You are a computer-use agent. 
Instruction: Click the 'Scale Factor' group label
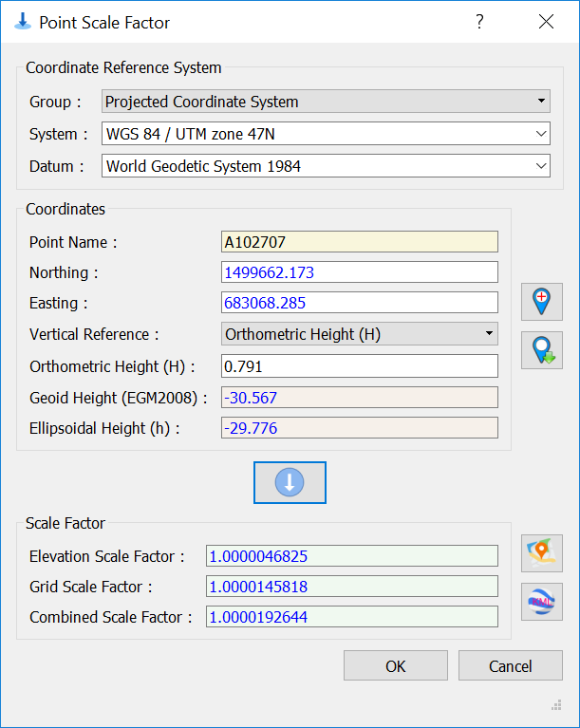click(x=65, y=523)
